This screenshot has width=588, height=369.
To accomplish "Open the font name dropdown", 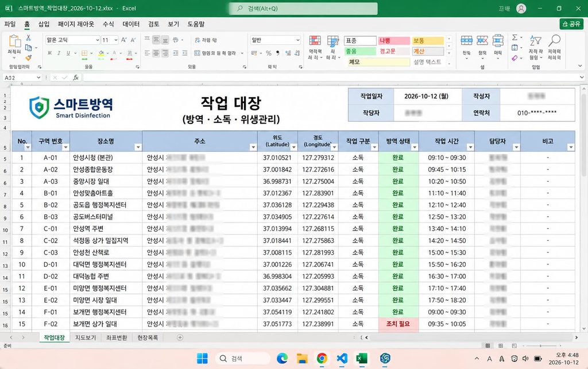I will pos(97,40).
